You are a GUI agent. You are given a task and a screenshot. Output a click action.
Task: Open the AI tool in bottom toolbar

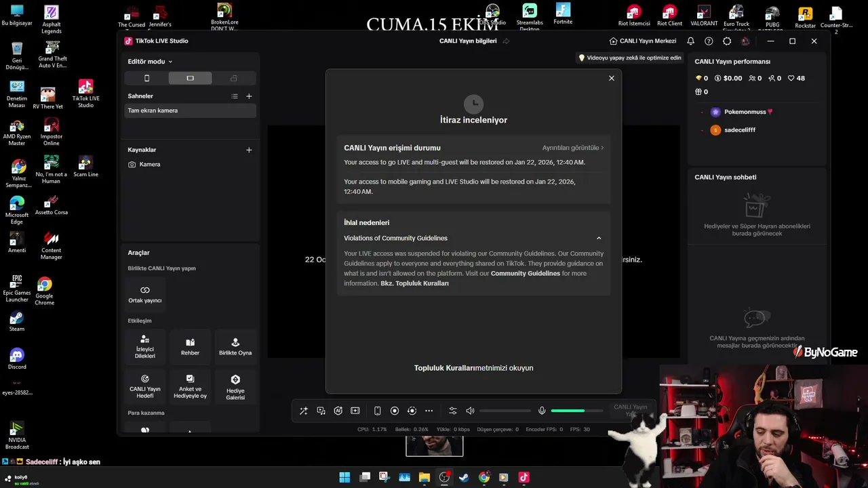pos(338,411)
